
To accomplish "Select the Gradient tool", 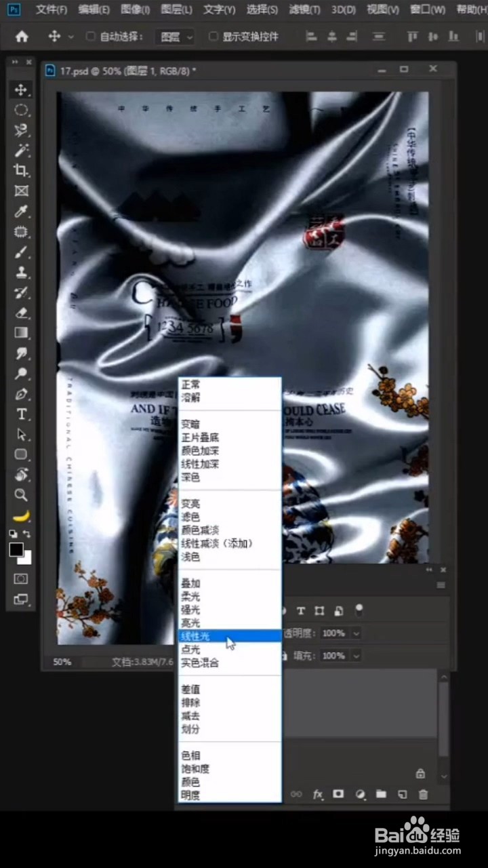I will coord(22,333).
